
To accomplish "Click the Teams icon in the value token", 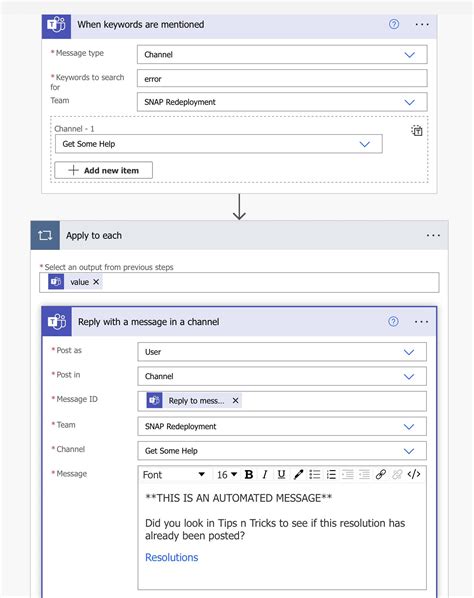I will click(x=56, y=282).
